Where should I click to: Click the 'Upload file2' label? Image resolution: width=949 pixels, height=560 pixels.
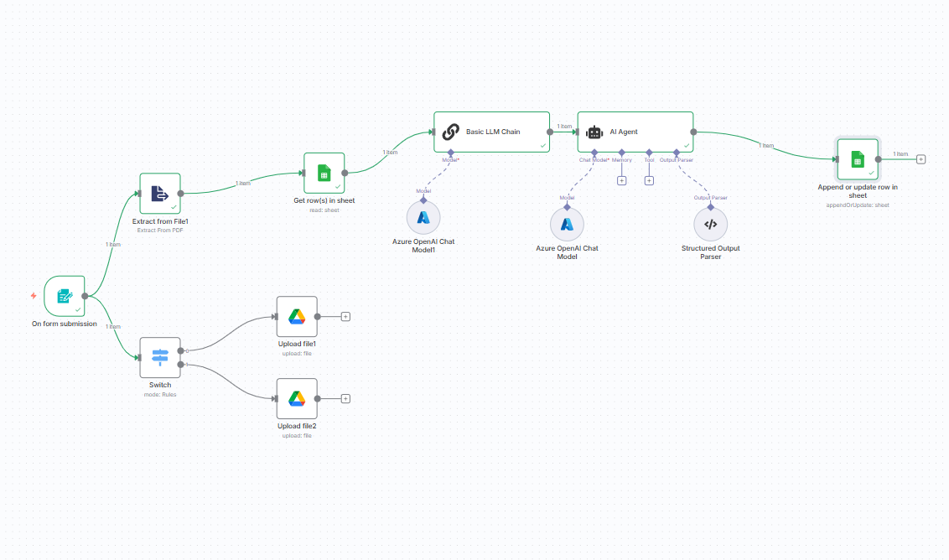click(297, 426)
